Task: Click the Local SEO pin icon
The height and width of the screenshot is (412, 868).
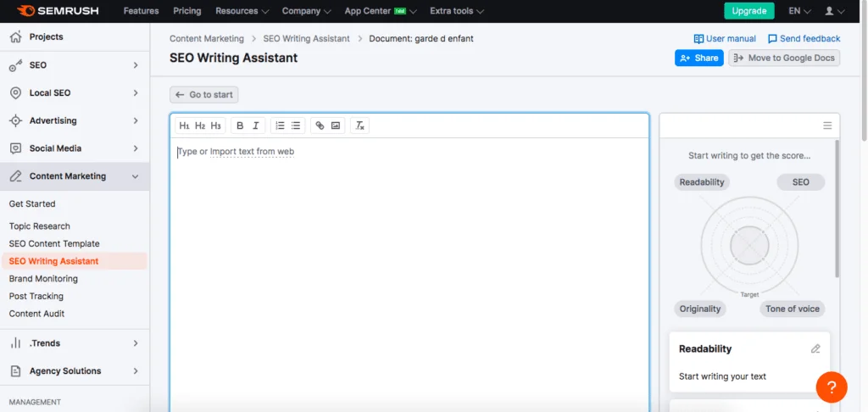Action: click(15, 93)
